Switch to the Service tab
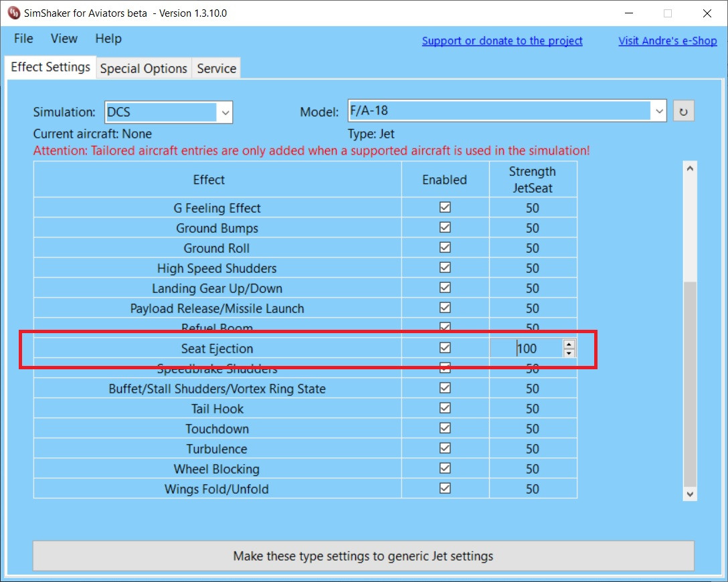Screen dimensions: 728x582 [x=216, y=68]
